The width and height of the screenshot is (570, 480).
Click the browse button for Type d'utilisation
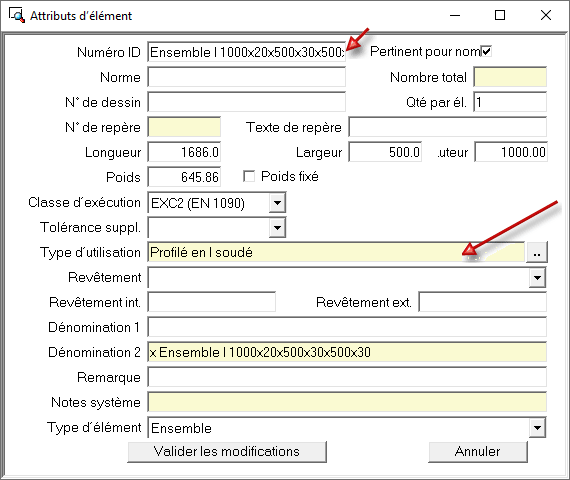537,252
